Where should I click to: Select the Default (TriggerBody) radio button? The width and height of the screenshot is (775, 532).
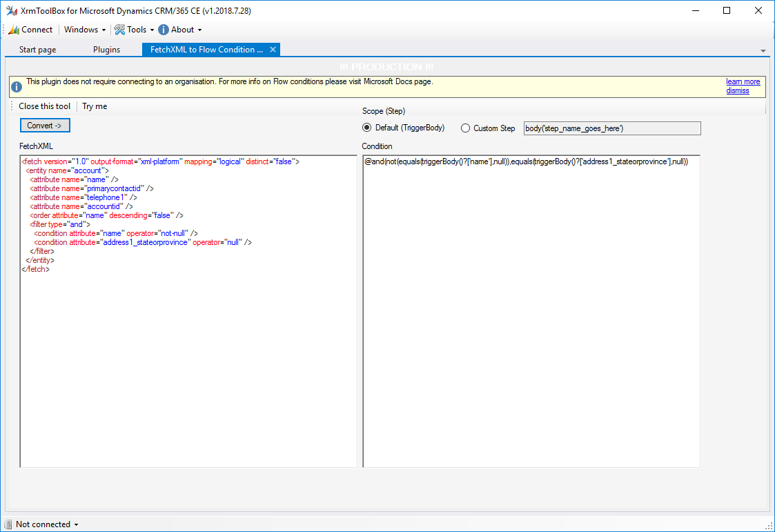[x=366, y=128]
